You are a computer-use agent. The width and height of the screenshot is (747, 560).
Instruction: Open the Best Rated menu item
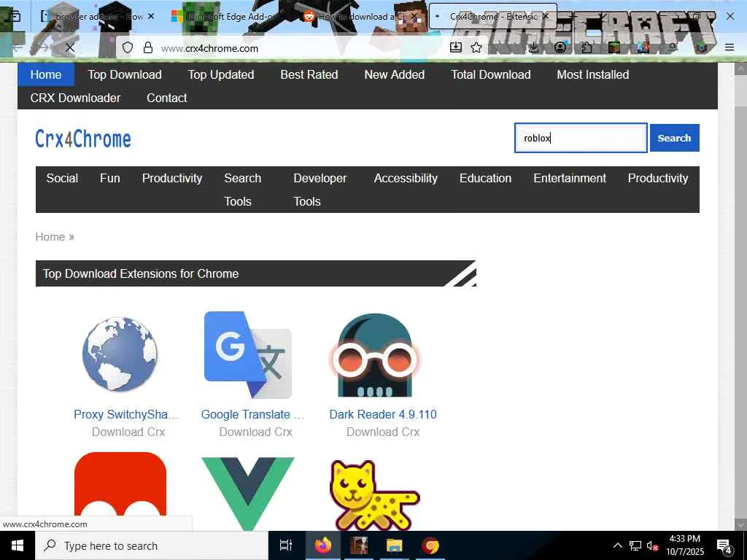tap(309, 75)
